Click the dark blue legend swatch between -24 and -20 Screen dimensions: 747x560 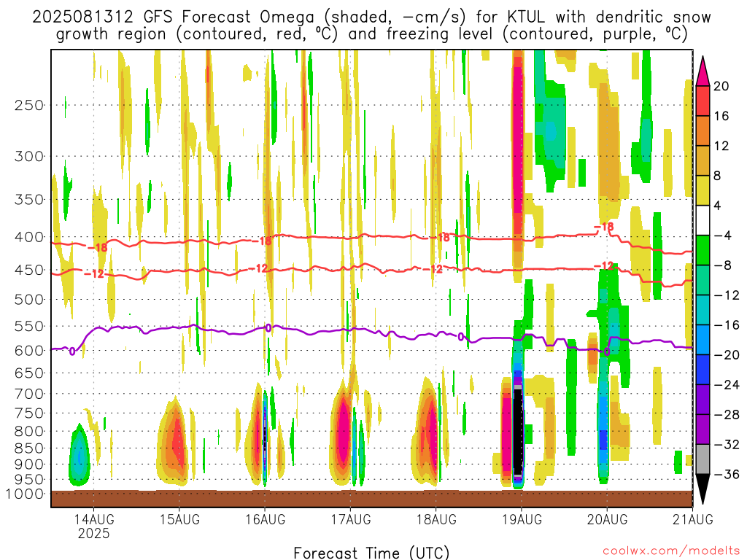pyautogui.click(x=703, y=370)
